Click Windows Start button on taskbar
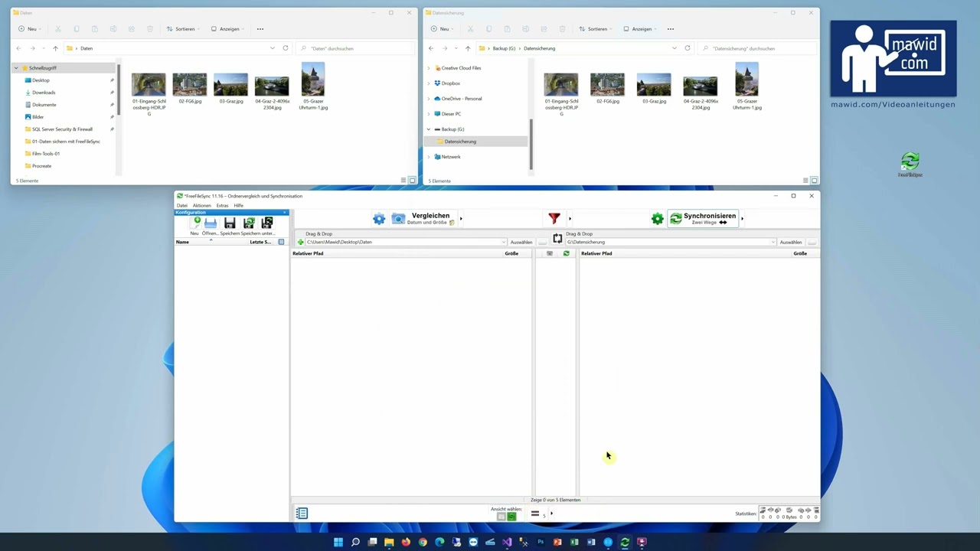The image size is (980, 551). (338, 542)
